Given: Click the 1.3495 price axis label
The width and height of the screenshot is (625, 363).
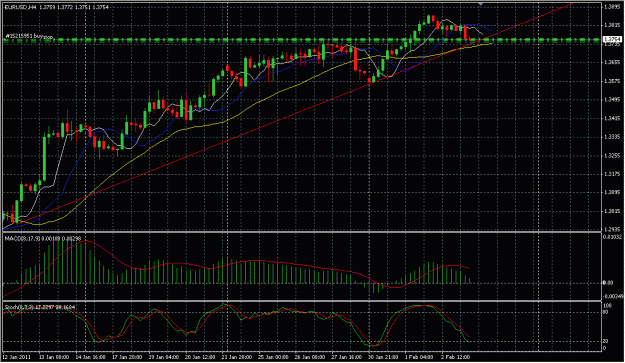Looking at the screenshot, I should pos(613,100).
